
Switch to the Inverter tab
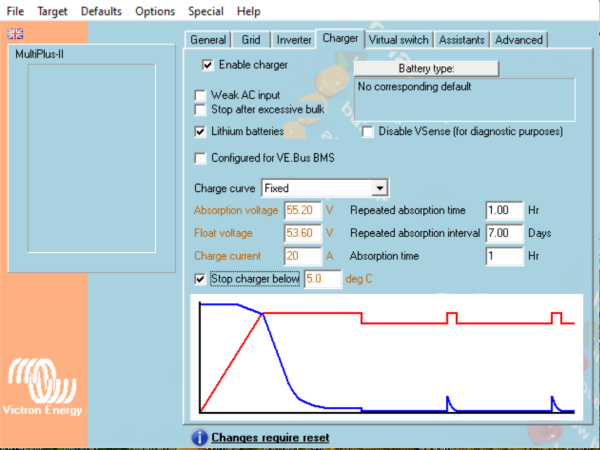294,40
